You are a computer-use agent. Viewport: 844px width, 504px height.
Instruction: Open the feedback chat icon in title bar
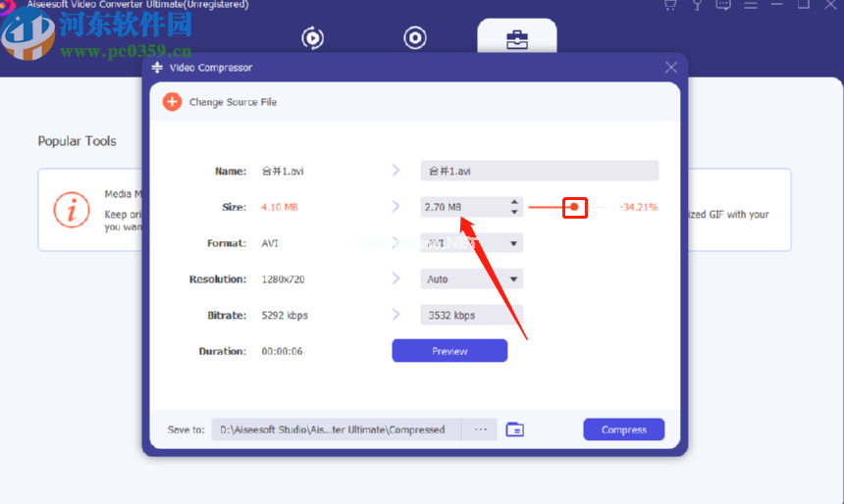(723, 5)
